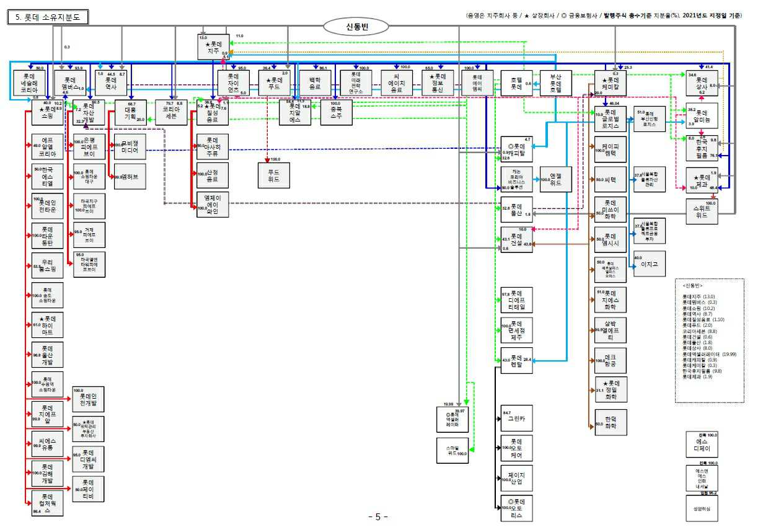Click the 롯데김해개발 box
The height and width of the screenshot is (532, 763).
tap(47, 474)
